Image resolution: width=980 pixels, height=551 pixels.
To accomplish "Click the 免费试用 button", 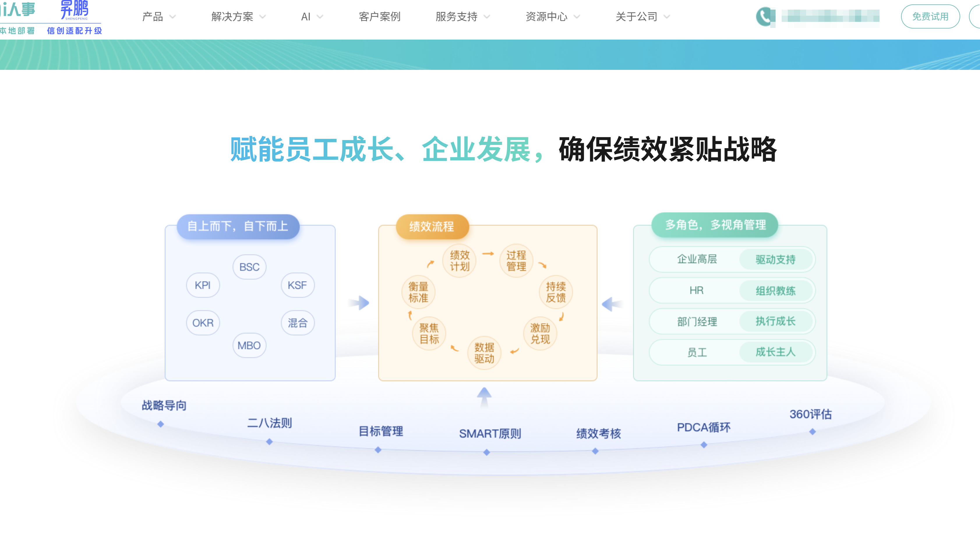I will point(930,16).
